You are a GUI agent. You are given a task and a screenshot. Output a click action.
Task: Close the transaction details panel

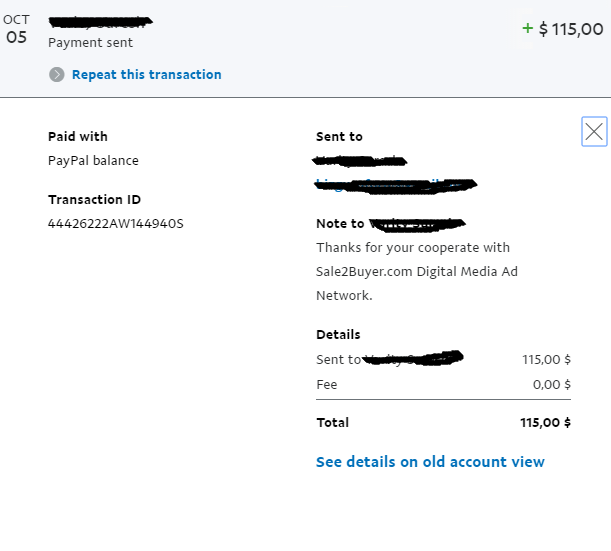(x=594, y=132)
